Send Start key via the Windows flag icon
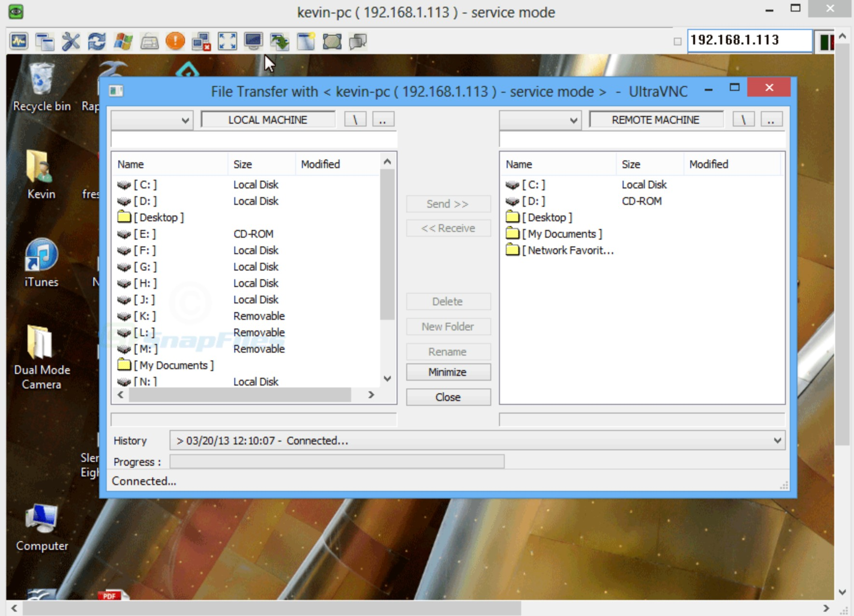 (x=123, y=41)
